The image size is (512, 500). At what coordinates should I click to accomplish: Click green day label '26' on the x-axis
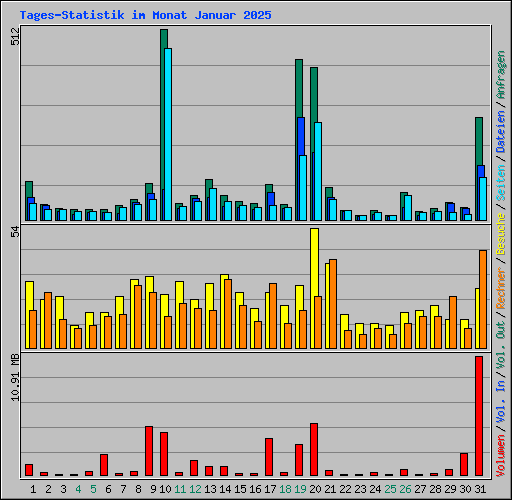point(405,489)
